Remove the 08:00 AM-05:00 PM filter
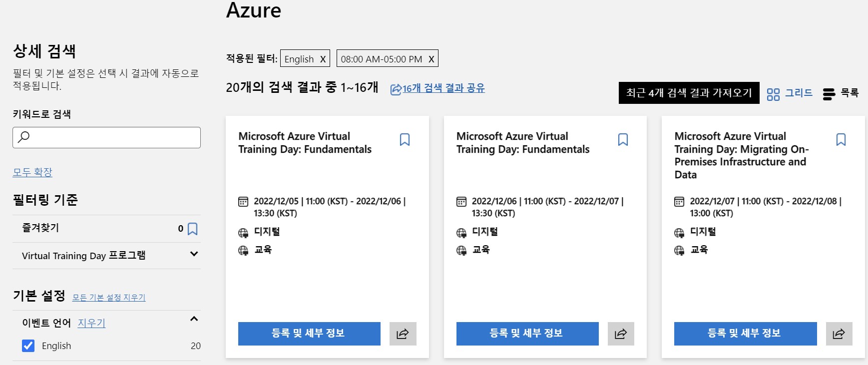This screenshot has width=868, height=365. coord(432,59)
